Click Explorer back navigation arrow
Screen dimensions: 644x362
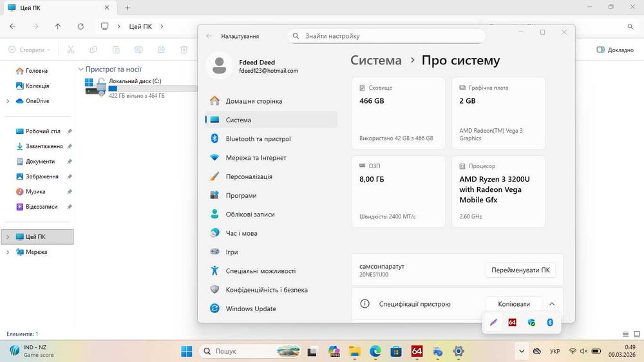[13, 26]
